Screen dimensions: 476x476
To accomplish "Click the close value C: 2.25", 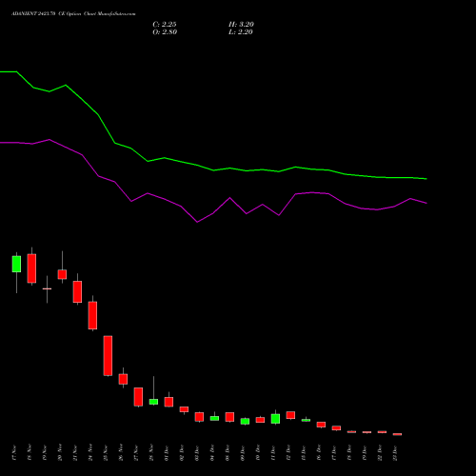I will [x=165, y=25].
